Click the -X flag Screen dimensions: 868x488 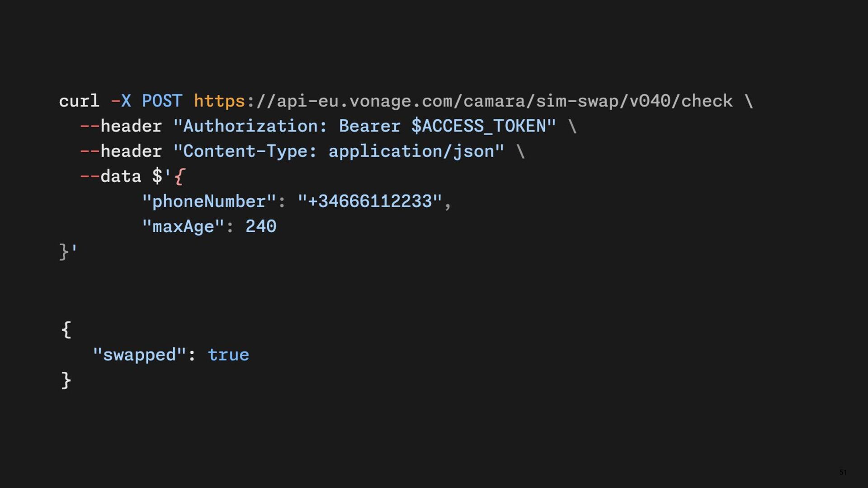coord(121,101)
